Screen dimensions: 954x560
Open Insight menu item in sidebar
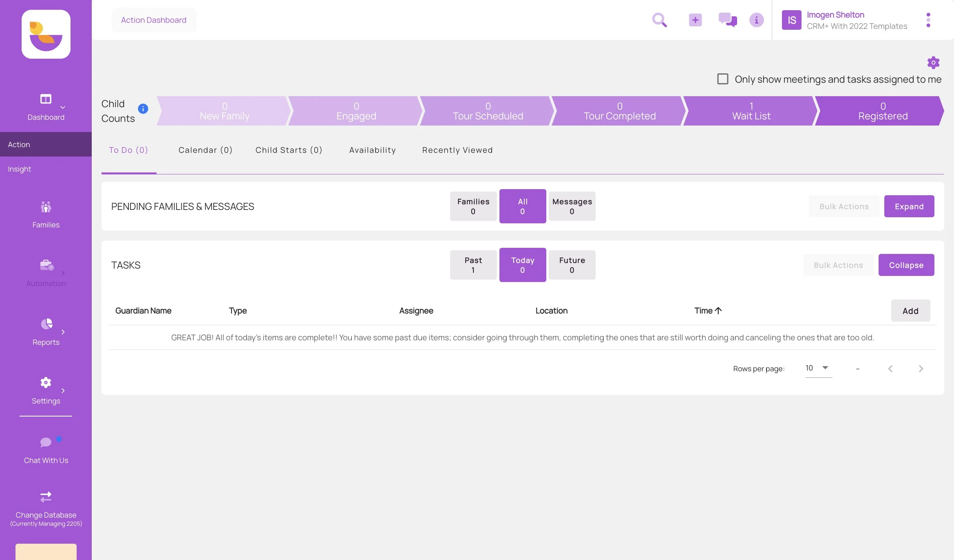pos(46,169)
